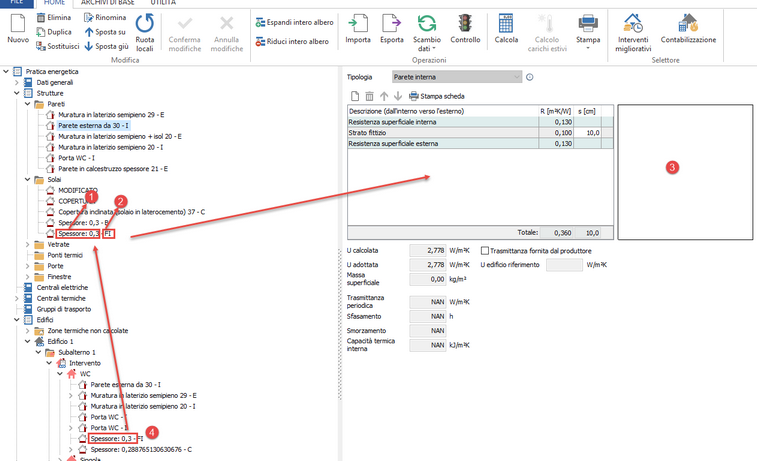Viewport: 757px width, 461px height.
Task: Select Ponti termici folder
Action: point(65,255)
